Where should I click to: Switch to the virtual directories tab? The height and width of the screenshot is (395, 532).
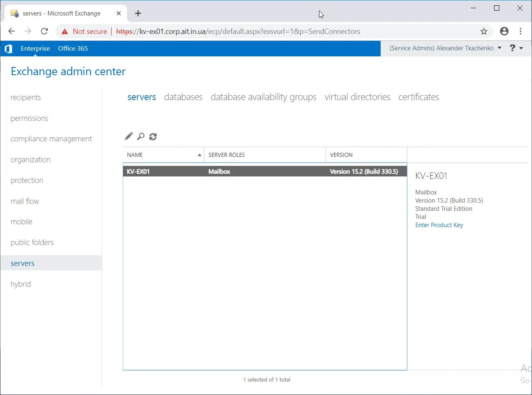point(357,97)
